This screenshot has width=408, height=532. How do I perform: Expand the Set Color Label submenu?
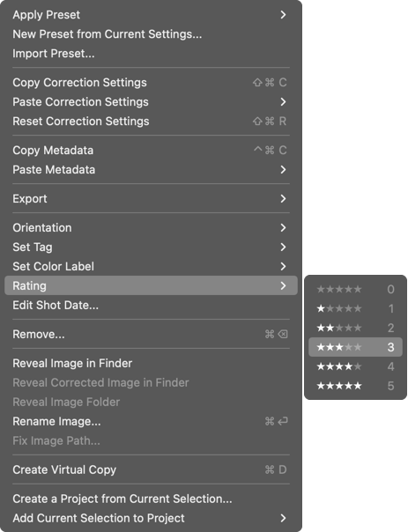coord(151,266)
